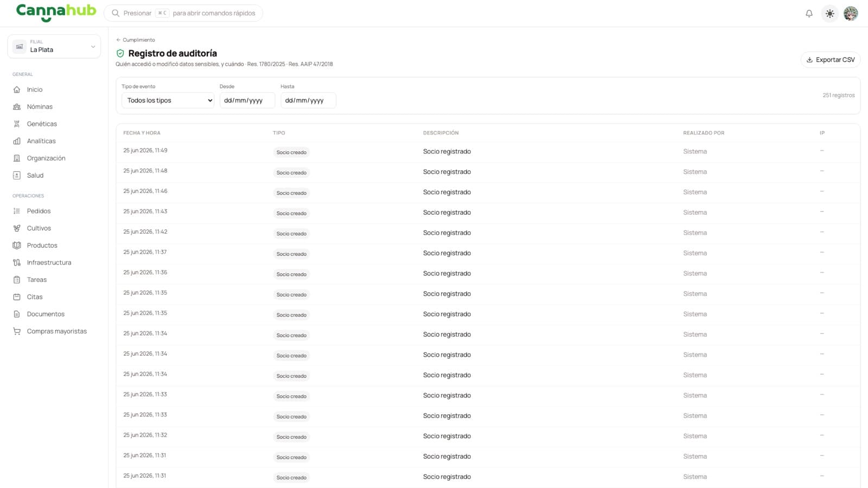This screenshot has height=488, width=868.
Task: Click the TIPO column header
Action: coord(279,133)
